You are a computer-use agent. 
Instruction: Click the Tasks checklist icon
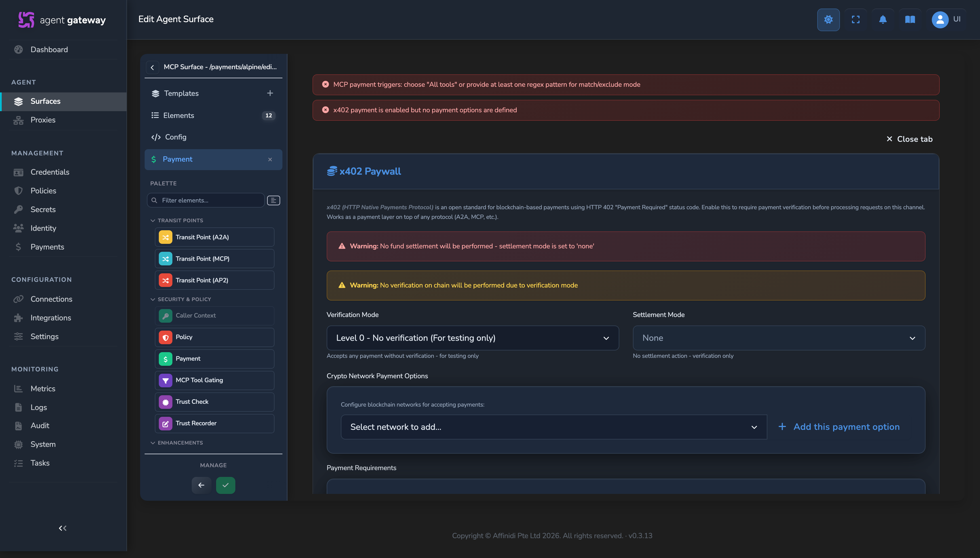pyautogui.click(x=18, y=463)
